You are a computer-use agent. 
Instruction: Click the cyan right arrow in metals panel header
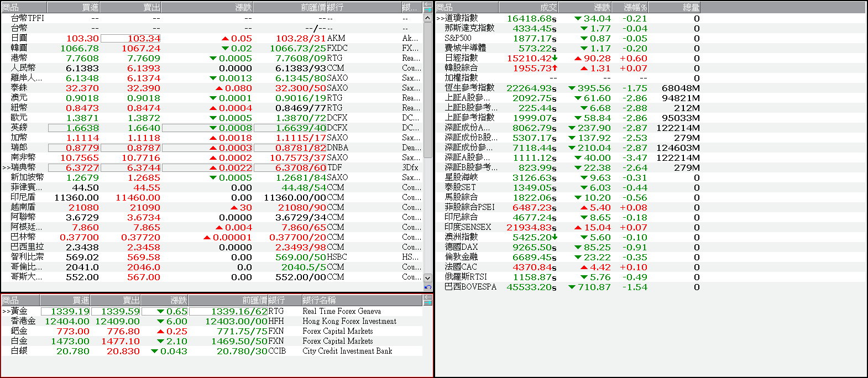pyautogui.click(x=428, y=303)
